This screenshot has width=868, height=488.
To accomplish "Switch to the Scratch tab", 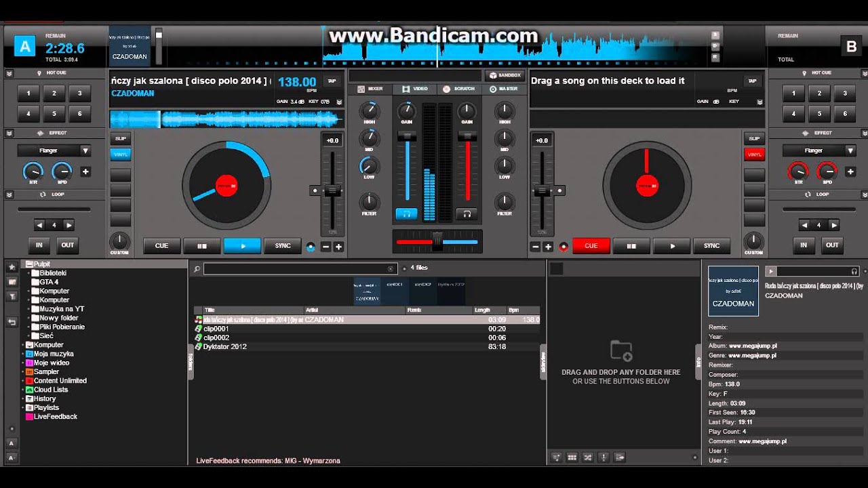I will coord(459,89).
